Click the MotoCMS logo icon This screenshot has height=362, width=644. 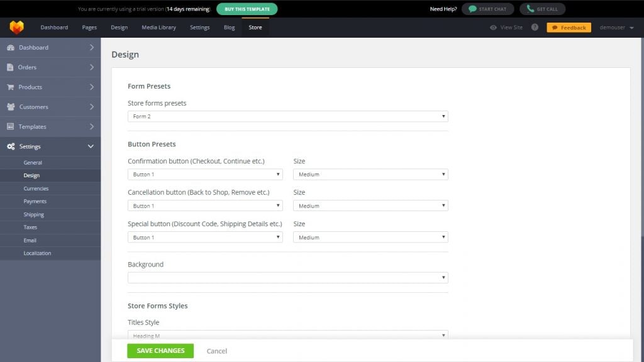16,28
